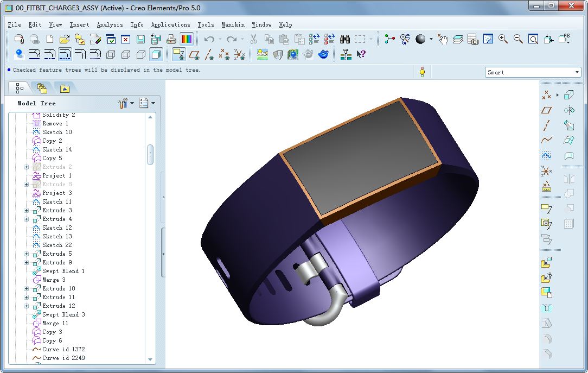
Task: Select the Revolve tool in right toolbar
Action: 569,110
